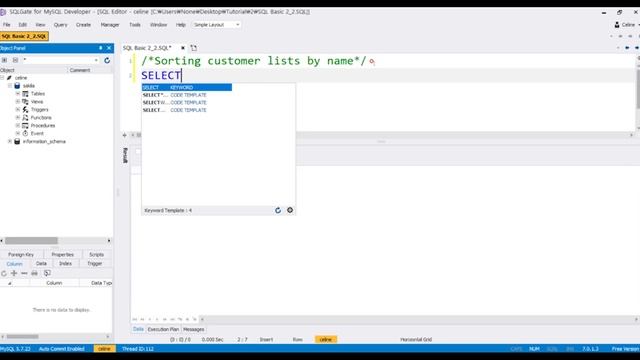
Task: Pin the Object Panel
Action: tap(100, 48)
